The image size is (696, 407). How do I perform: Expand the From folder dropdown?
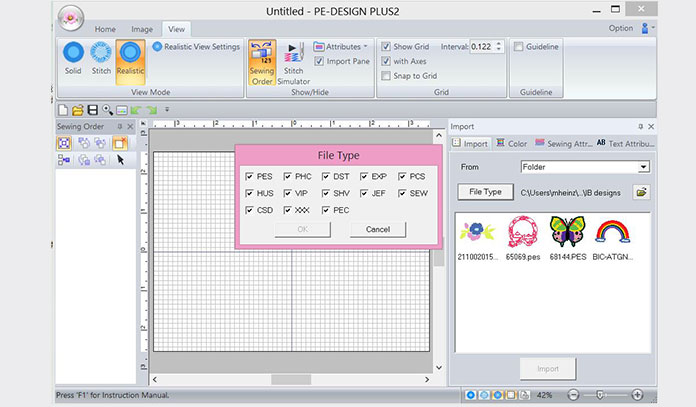point(643,167)
